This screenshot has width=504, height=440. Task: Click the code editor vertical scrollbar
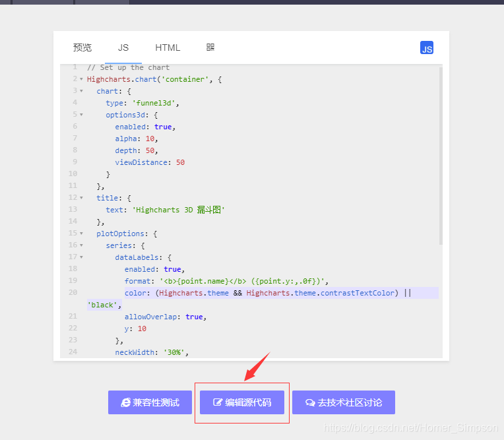pos(441,156)
